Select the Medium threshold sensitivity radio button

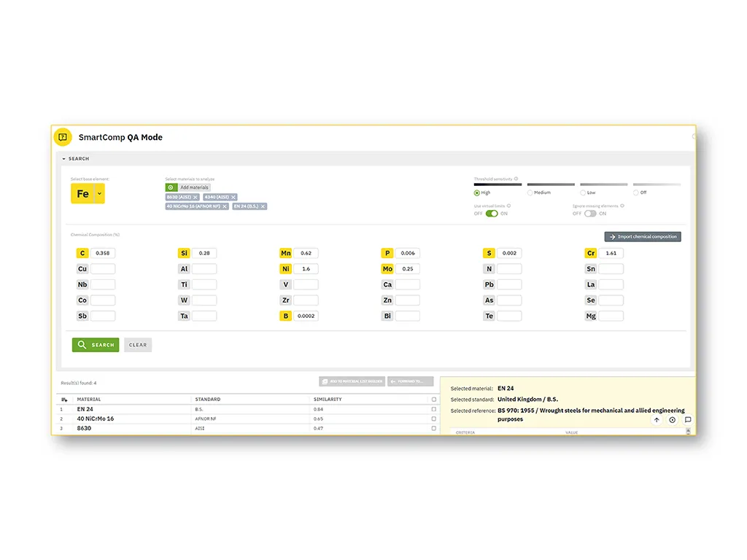pos(530,192)
